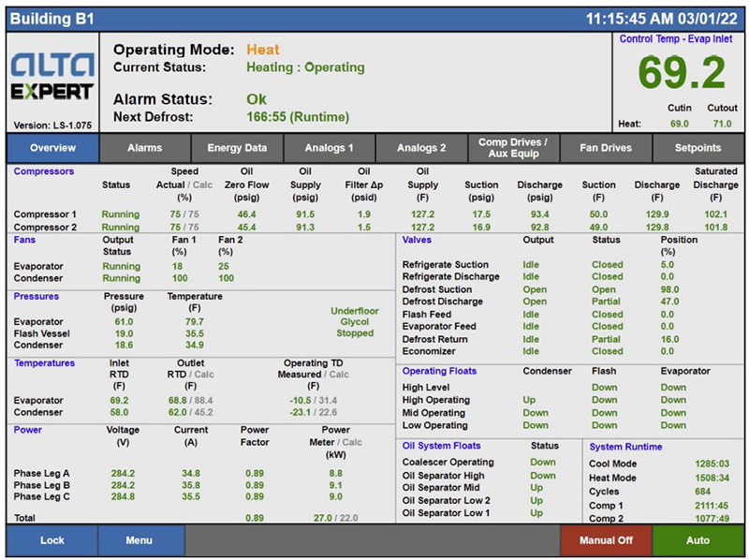Switch to the Fan Drives tab
This screenshot has width=749, height=560.
tap(606, 148)
